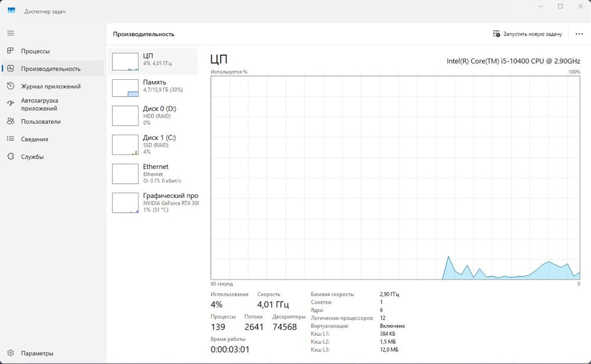Click the Intel Core i5-10400 CPU name
The width and height of the screenshot is (591, 364).
click(x=513, y=61)
